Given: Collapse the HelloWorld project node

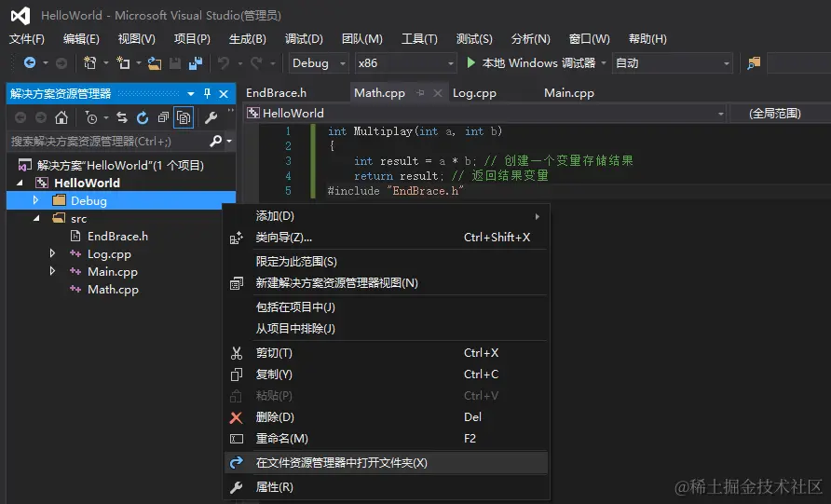Looking at the screenshot, I should [x=20, y=183].
